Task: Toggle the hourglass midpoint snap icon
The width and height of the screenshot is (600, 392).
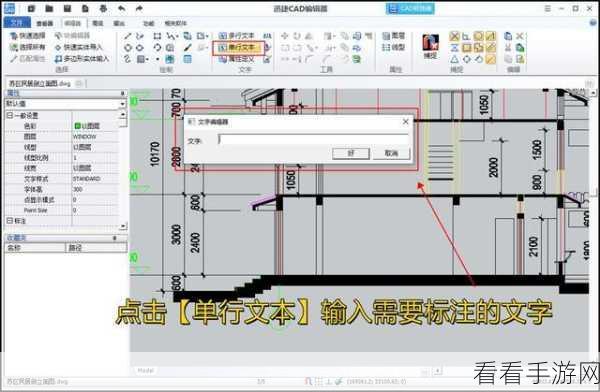Action: point(454,47)
